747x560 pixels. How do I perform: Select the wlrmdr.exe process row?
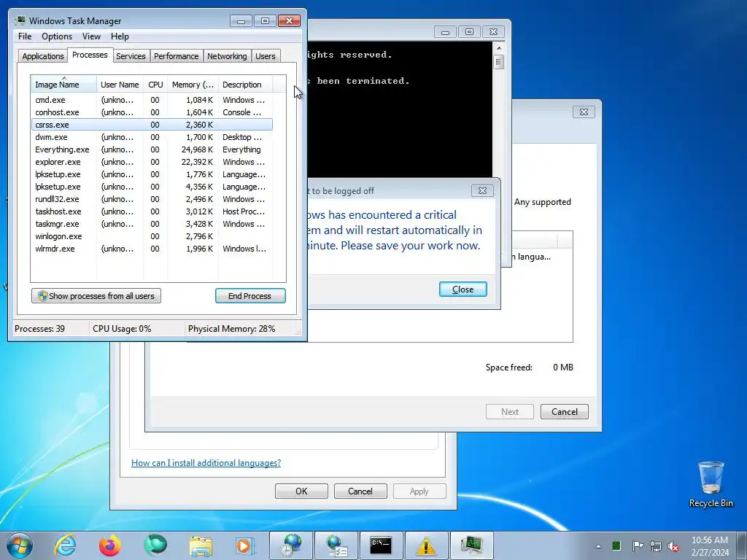tap(152, 249)
